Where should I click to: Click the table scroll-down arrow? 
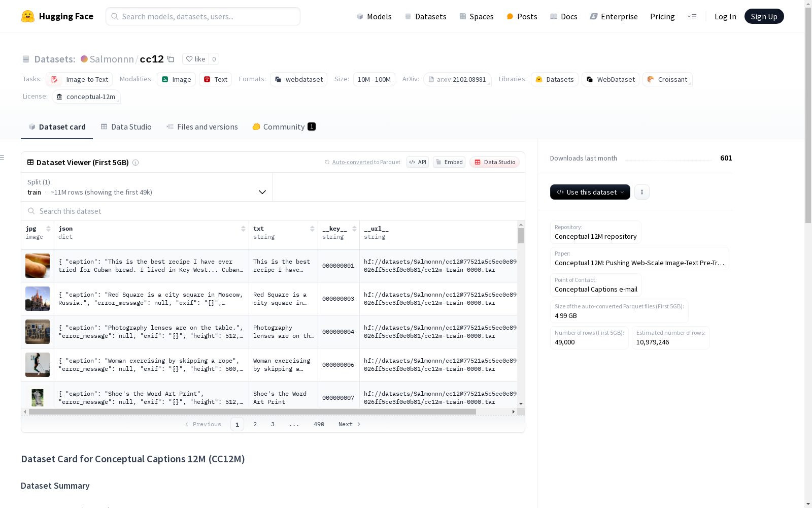tap(521, 404)
